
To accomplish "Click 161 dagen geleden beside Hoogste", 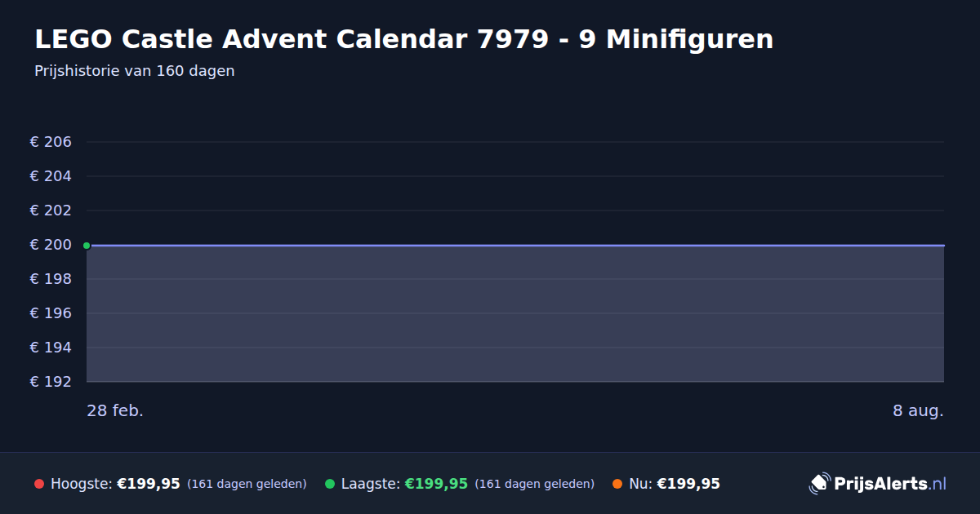I will (247, 484).
